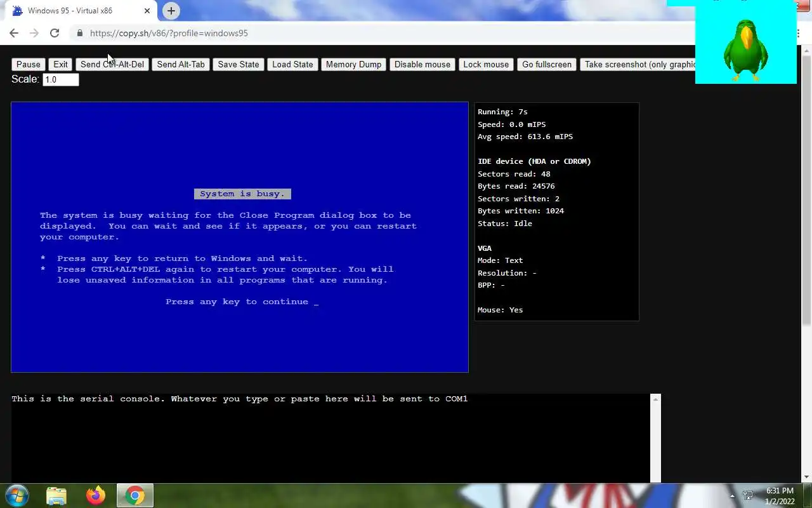Click the 'Sectors read: 48' text
The height and width of the screenshot is (508, 812).
[x=514, y=174]
